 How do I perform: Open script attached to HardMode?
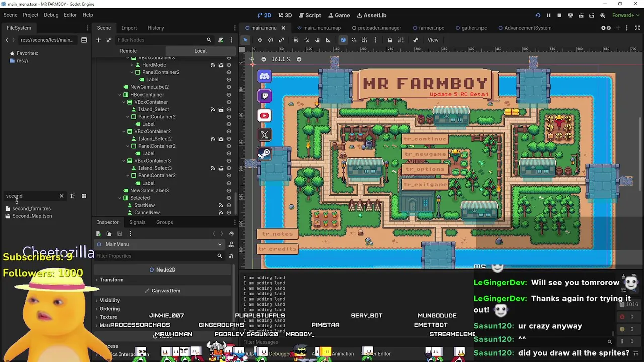[x=221, y=65]
